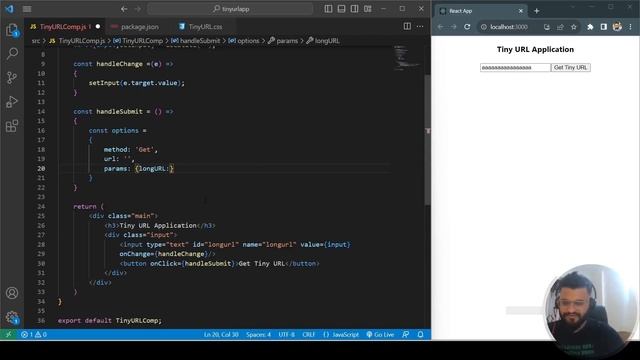The width and height of the screenshot is (640, 360).
Task: Split the editor to the right
Action: pos(407,26)
